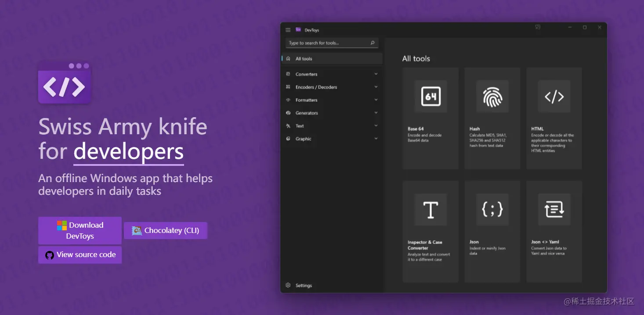Click the Inspector & Case Converter T icon
This screenshot has width=644, height=315.
pyautogui.click(x=431, y=210)
